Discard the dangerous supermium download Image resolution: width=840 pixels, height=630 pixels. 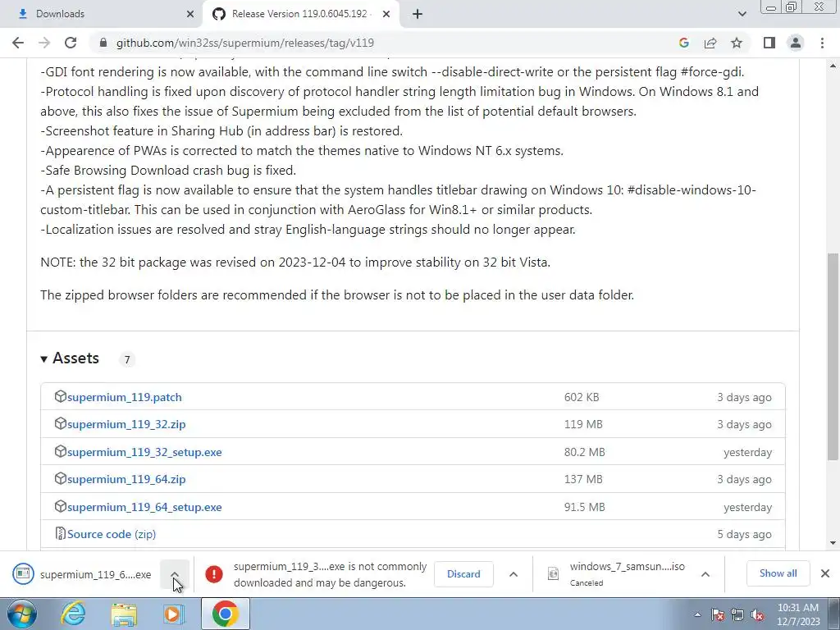(463, 574)
